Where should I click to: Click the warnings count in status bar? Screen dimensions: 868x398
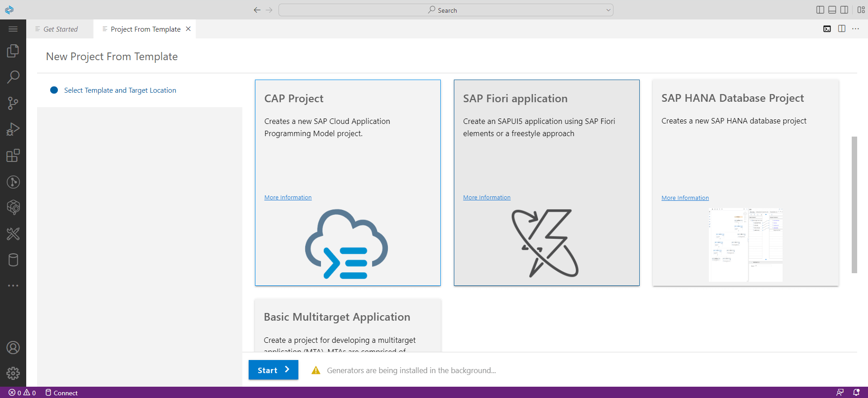pyautogui.click(x=30, y=393)
